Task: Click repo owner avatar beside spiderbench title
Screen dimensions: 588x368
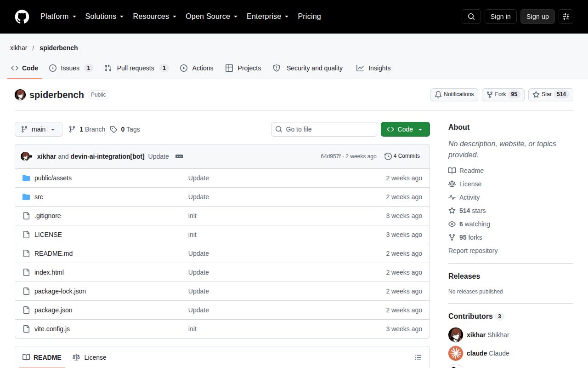Action: pos(20,95)
